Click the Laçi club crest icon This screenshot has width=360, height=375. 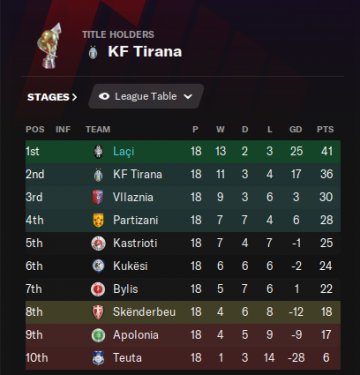[98, 152]
